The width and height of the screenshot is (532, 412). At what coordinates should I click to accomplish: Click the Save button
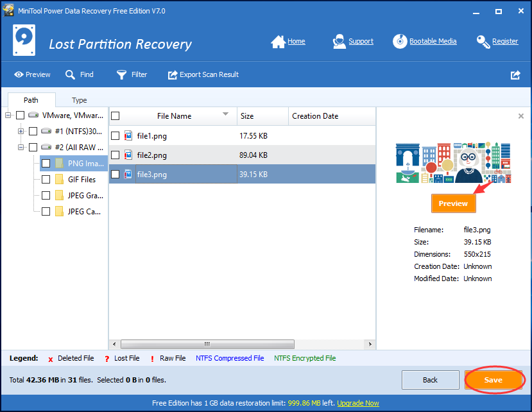point(493,380)
